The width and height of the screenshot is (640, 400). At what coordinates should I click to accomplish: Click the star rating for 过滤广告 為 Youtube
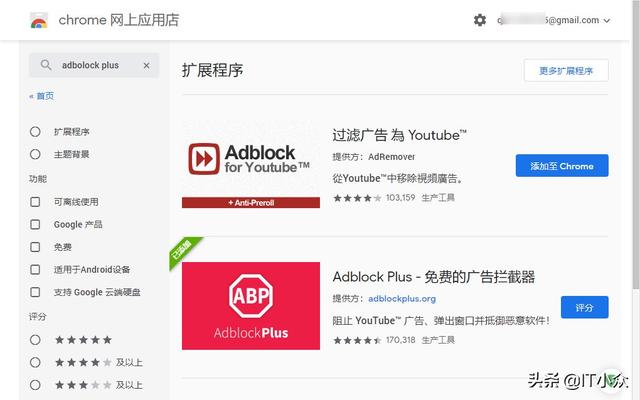(x=357, y=198)
